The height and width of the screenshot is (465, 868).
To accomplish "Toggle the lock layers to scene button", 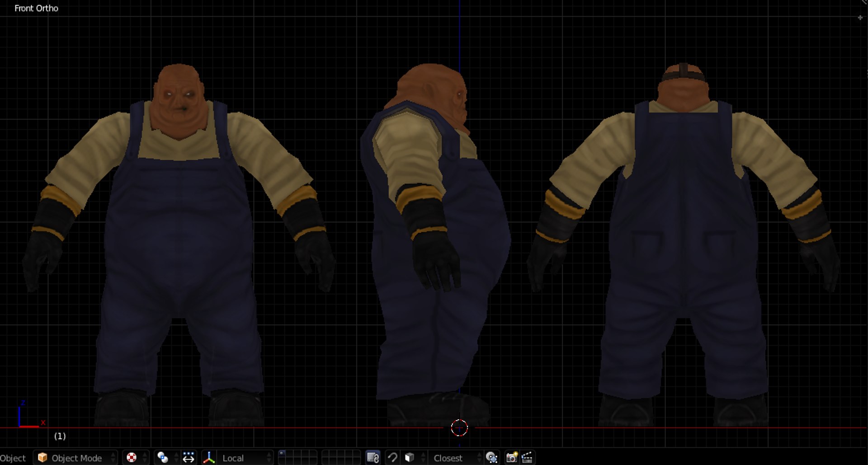I will tap(373, 458).
